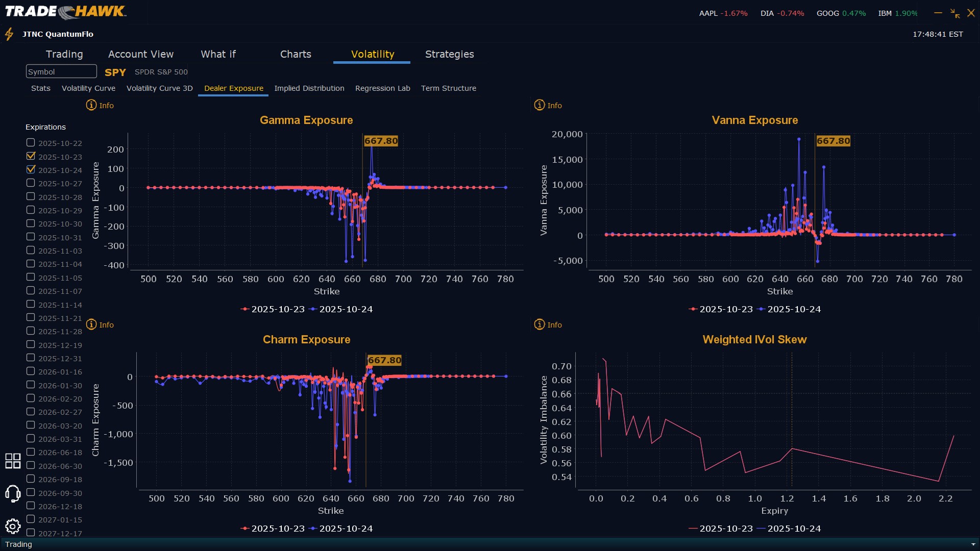Click the headset support icon

click(x=13, y=493)
